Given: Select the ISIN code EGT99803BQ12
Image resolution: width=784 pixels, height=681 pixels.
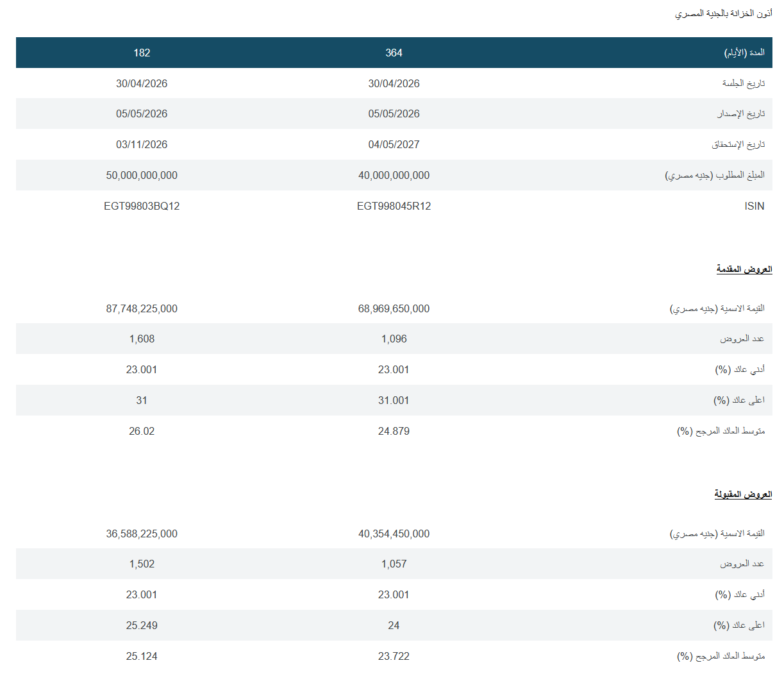Looking at the screenshot, I should pos(142,206).
